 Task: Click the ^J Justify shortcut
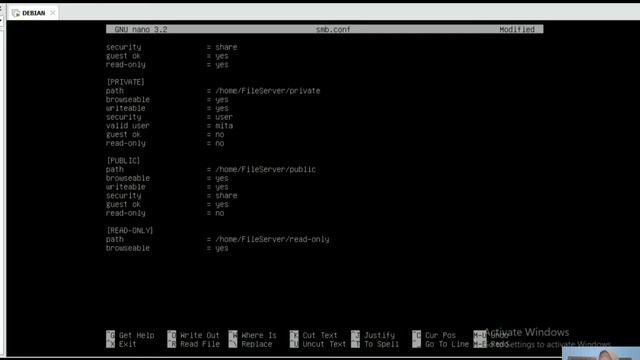373,335
